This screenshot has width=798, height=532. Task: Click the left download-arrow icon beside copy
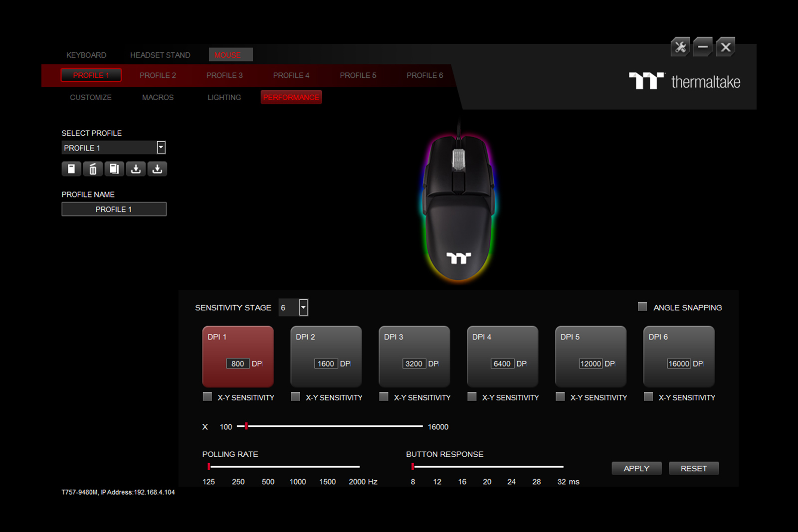pos(136,169)
